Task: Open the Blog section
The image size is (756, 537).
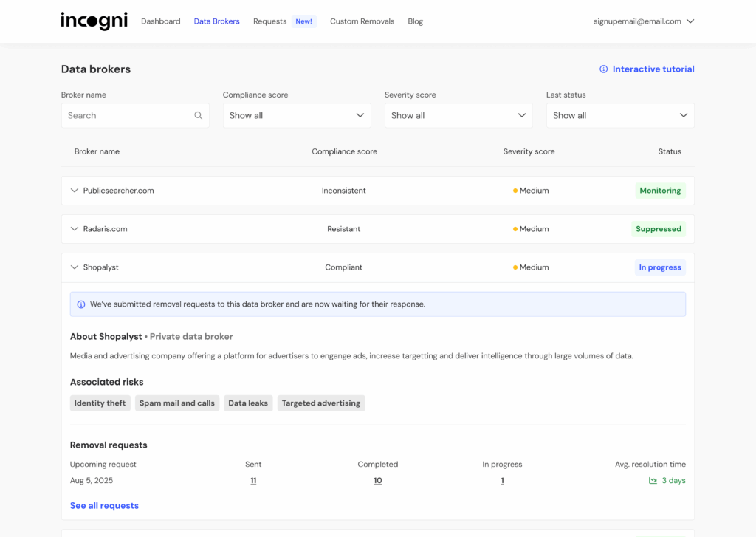Action: coord(415,21)
